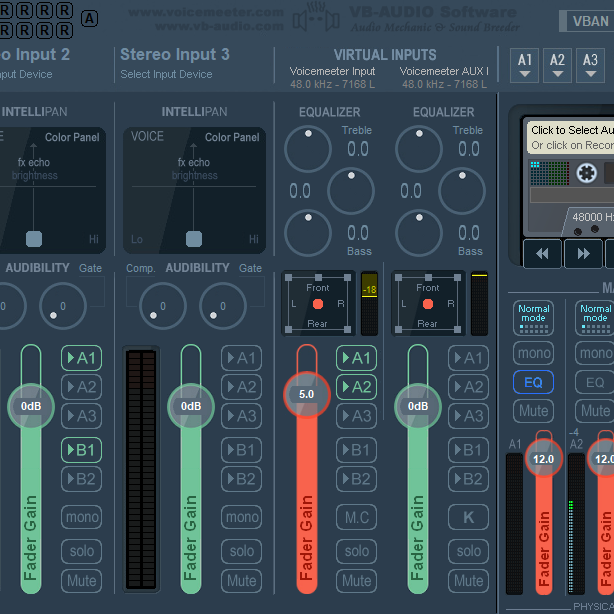614x614 pixels.
Task: Toggle A3 routing on Stereo Input 2
Action: pos(81,416)
